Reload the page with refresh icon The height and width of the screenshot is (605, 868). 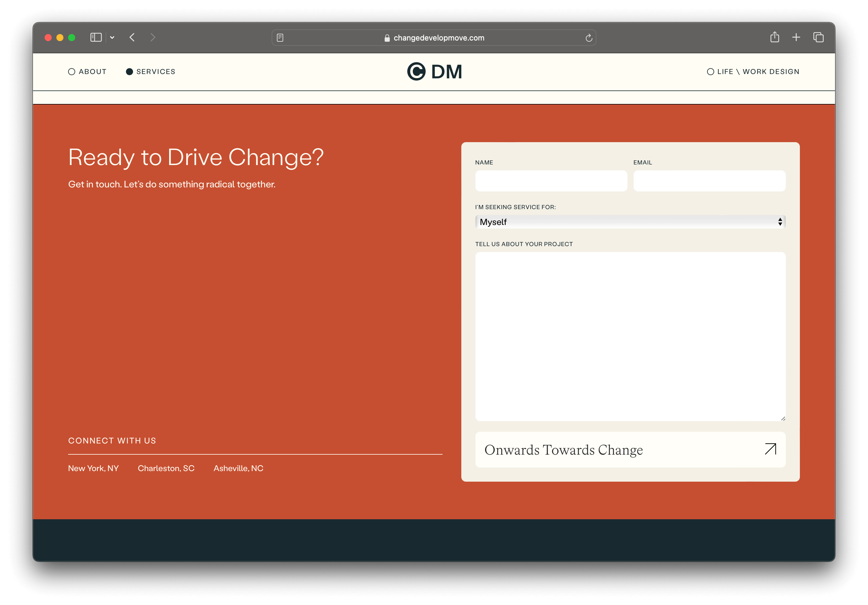[x=589, y=38]
